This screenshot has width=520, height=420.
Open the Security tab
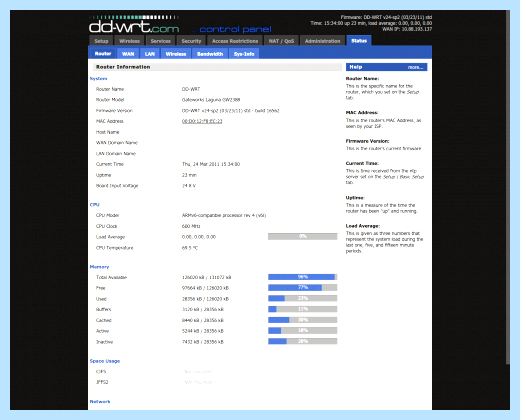191,41
